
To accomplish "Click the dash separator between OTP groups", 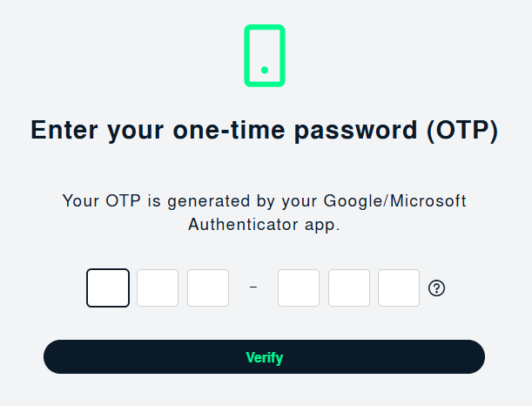I will tap(253, 287).
